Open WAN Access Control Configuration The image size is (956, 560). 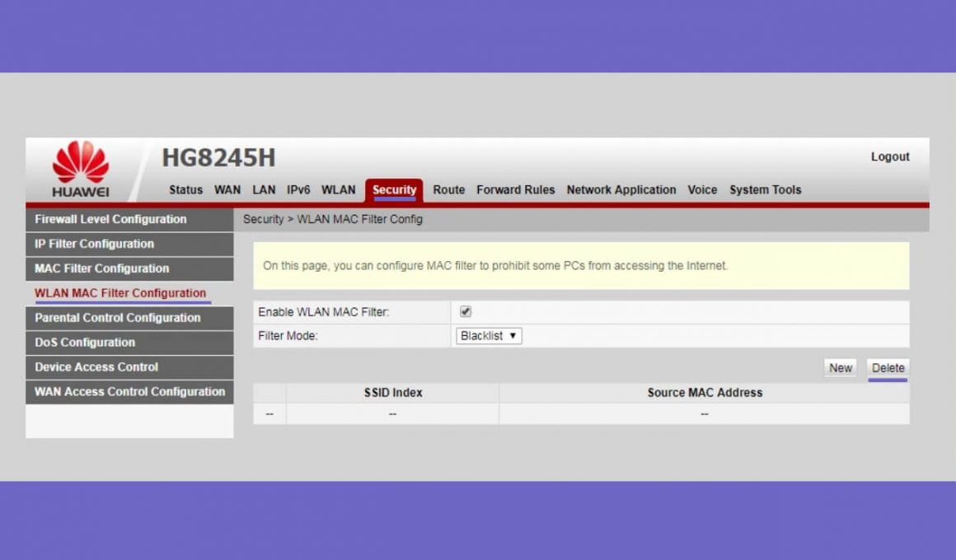coord(129,392)
